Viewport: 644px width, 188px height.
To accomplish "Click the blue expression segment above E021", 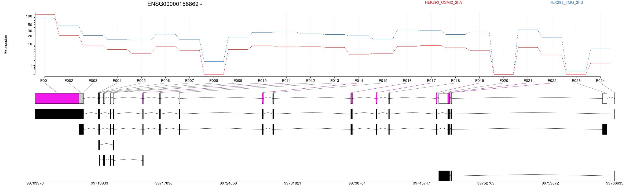I will [528, 30].
